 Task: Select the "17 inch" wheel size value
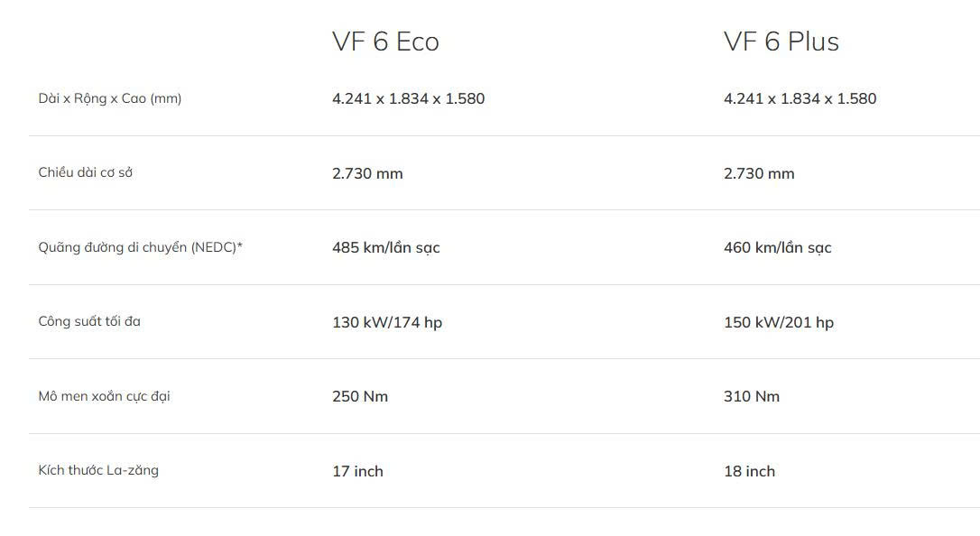click(x=357, y=471)
